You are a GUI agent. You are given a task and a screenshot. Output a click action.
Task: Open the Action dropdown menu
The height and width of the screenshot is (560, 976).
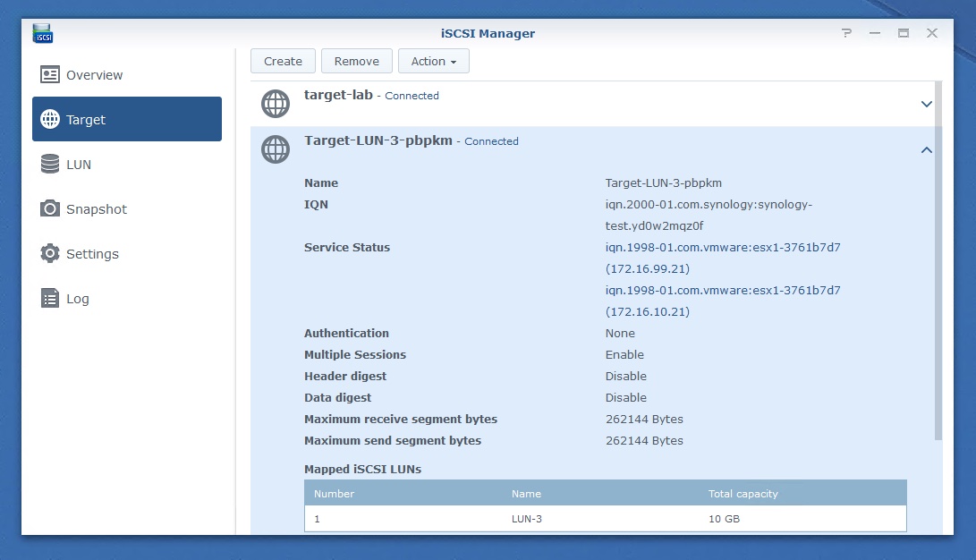(433, 61)
